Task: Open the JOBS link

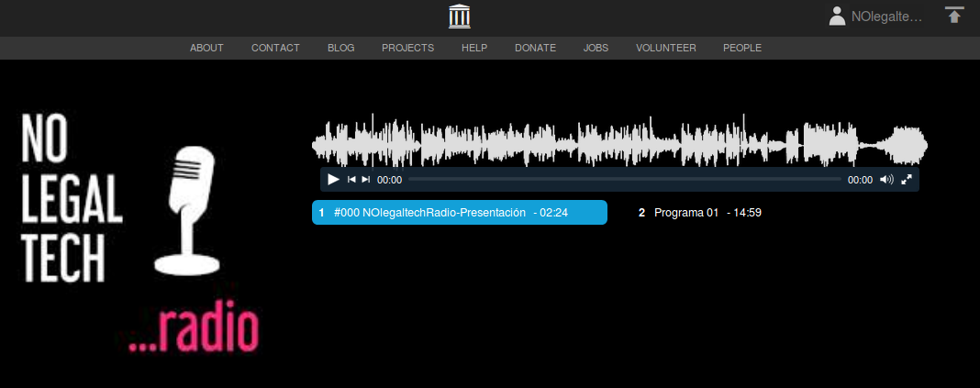Action: (x=596, y=48)
